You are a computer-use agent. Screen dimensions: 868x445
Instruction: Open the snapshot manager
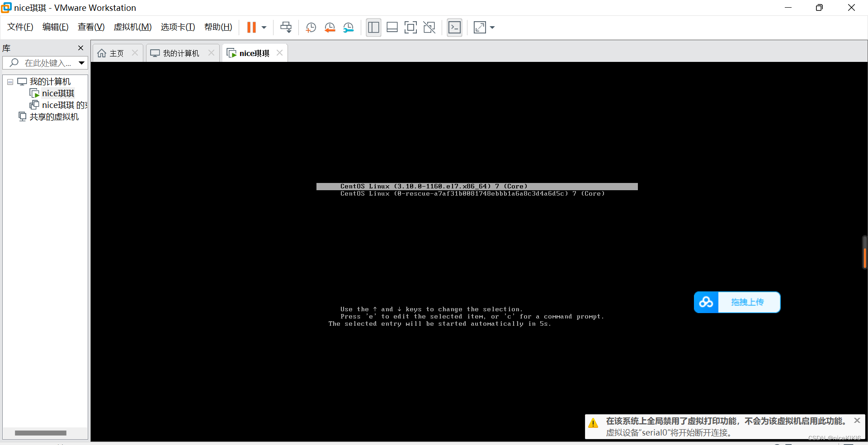tap(348, 27)
